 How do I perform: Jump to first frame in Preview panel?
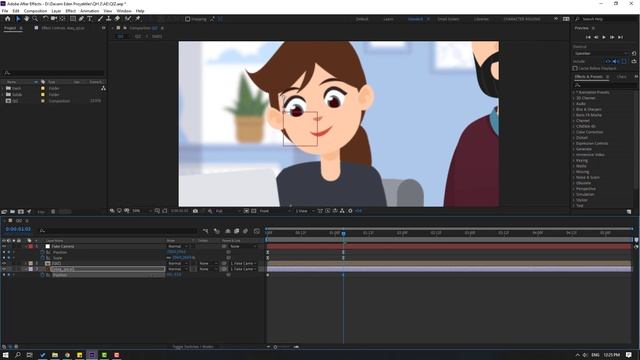point(588,38)
